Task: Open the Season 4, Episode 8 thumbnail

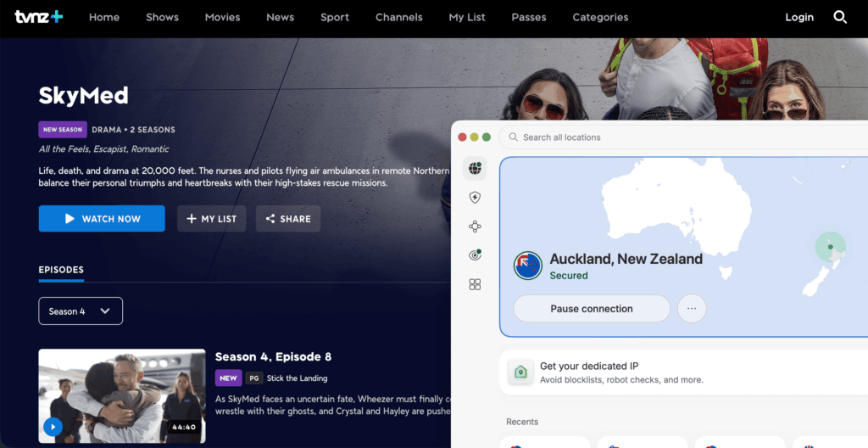Action: click(122, 396)
